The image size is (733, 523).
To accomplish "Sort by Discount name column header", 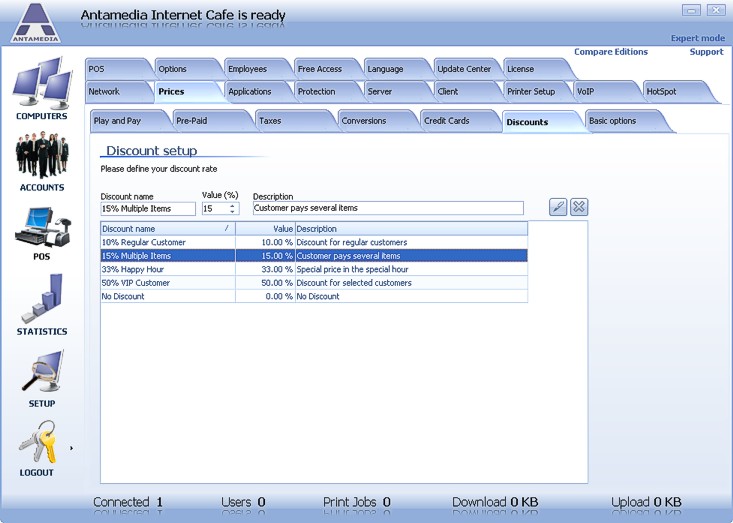I will (168, 229).
